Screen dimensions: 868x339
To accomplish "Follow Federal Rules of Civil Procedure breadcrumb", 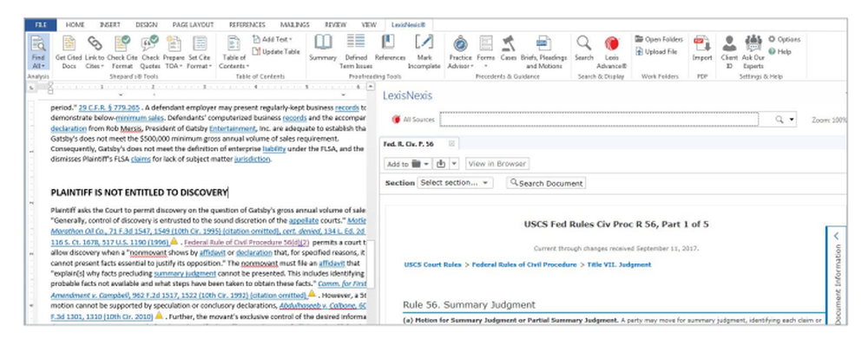I will (523, 265).
